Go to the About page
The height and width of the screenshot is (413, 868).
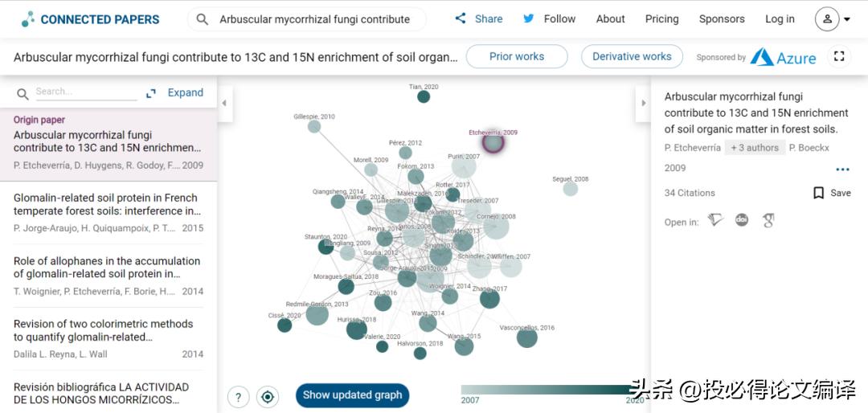[x=610, y=19]
